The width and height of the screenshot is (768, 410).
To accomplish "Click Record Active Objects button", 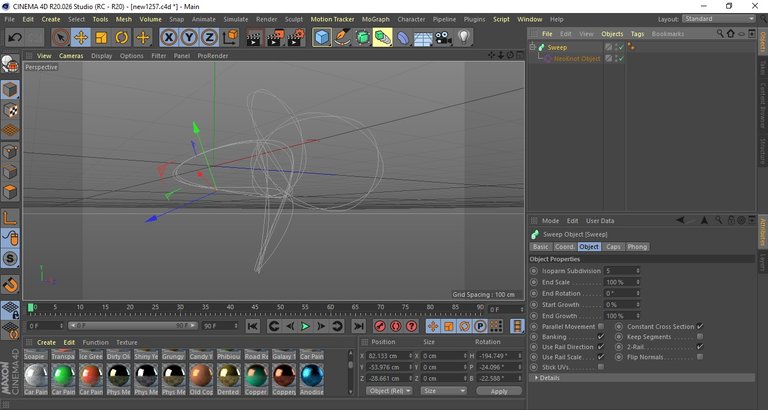I will 380,326.
